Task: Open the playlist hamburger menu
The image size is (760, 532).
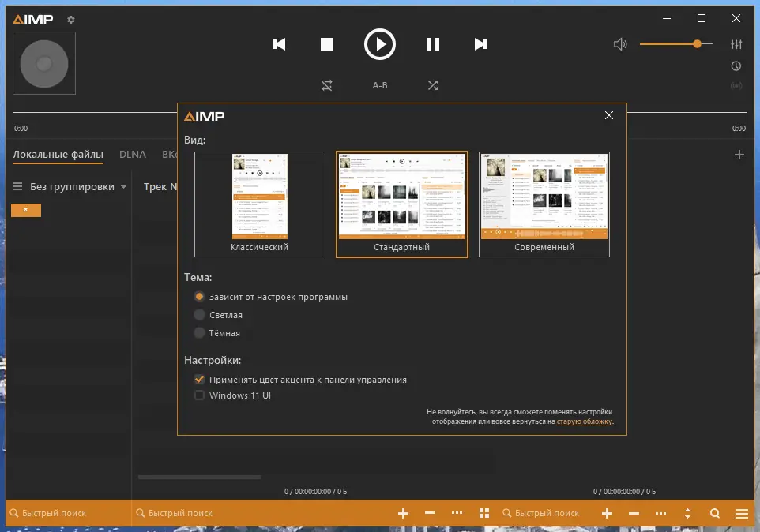Action: coord(741,513)
